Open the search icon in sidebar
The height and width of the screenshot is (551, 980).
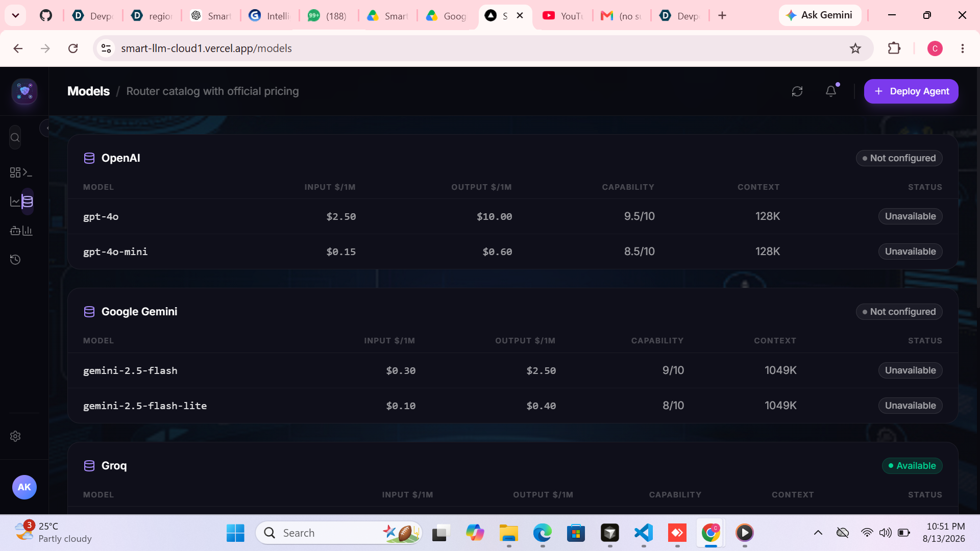15,138
